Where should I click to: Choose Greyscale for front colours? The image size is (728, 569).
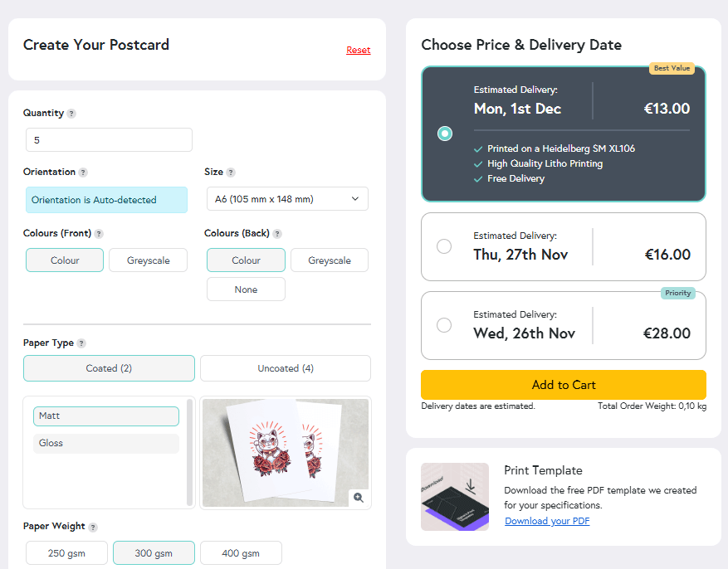tap(148, 260)
